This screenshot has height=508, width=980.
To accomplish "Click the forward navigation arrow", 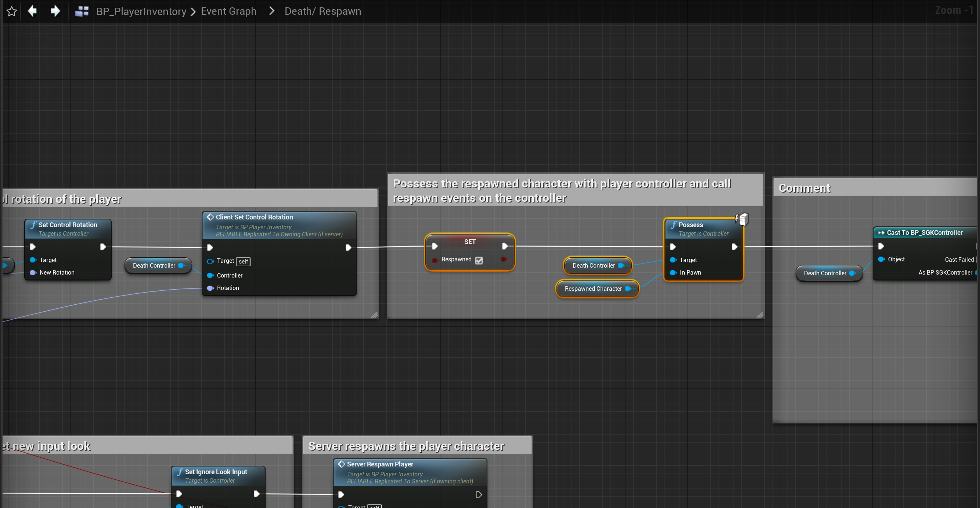I will tap(55, 11).
